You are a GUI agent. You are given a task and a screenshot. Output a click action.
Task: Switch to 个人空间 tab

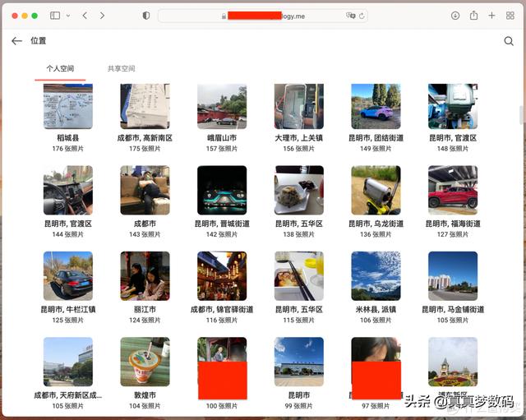(60, 69)
